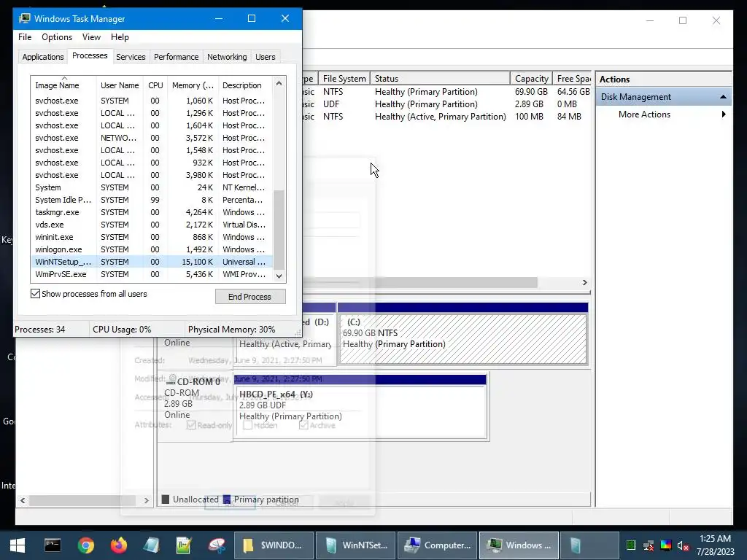747x560 pixels.
Task: Sort volumes by File System column
Action: (x=344, y=79)
